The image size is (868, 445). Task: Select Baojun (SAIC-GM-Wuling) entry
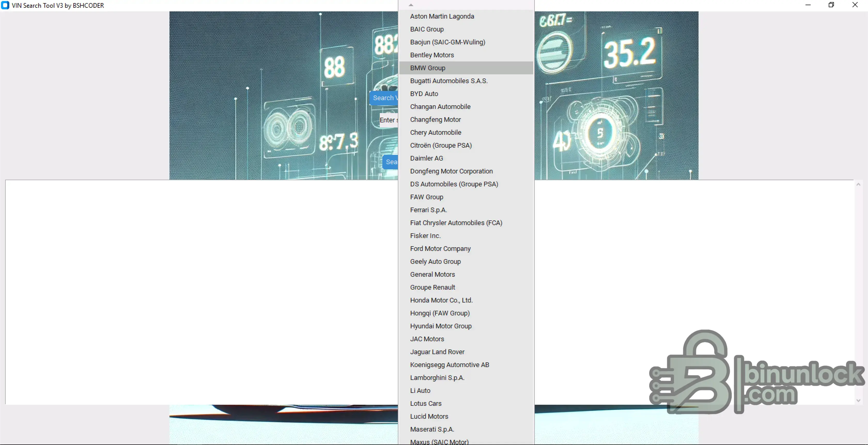466,42
